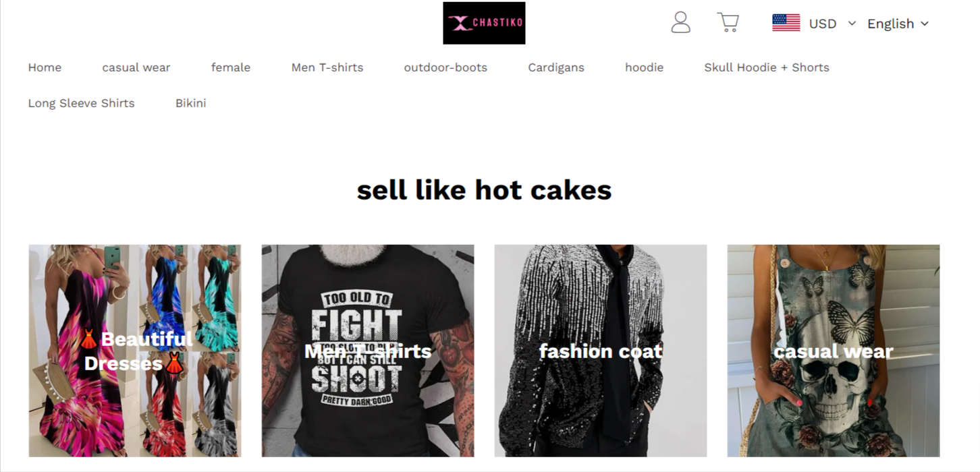Viewport: 980px width, 472px height.
Task: Select Men T-shirts in navigation bar
Action: click(327, 67)
